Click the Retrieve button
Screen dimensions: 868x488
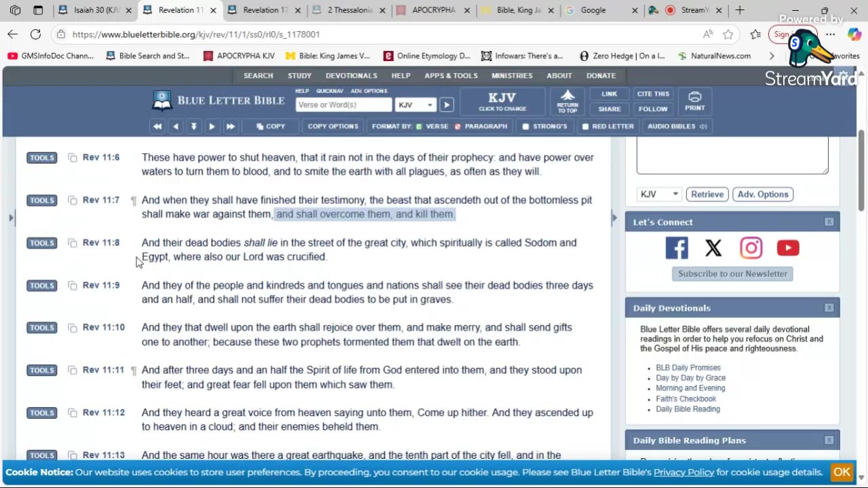coord(707,195)
